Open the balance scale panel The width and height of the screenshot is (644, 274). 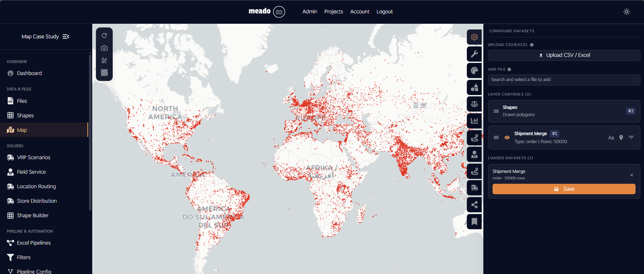tap(474, 104)
